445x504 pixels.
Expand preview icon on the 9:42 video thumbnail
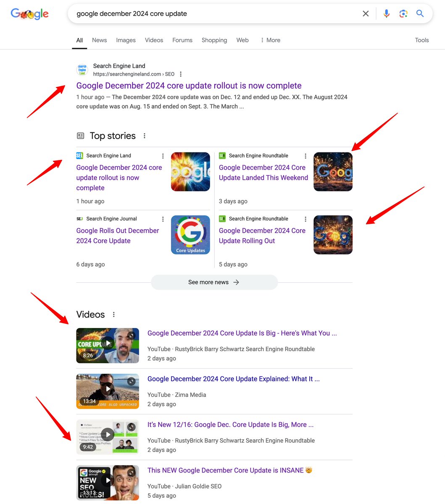132,427
